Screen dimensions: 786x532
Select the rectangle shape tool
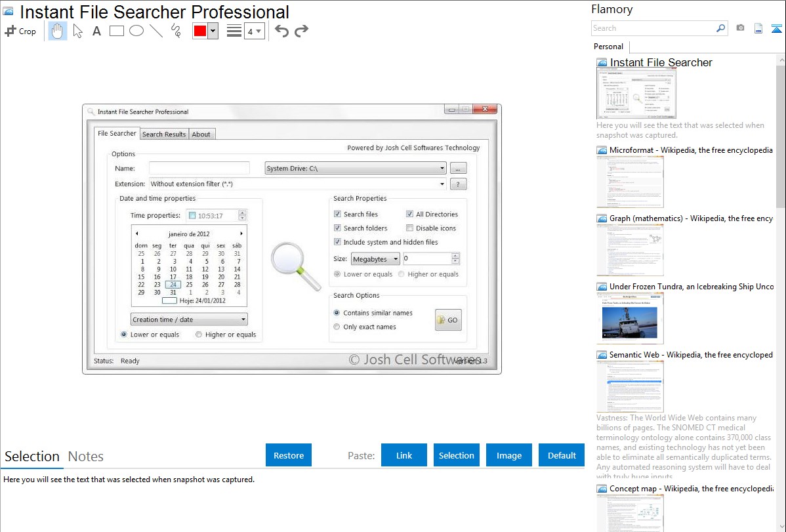coord(116,31)
